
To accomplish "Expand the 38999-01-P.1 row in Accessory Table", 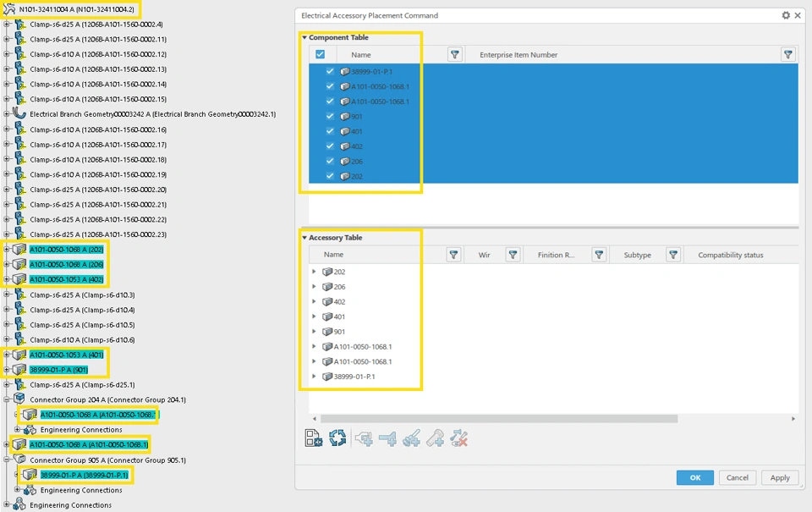I will tap(314, 377).
